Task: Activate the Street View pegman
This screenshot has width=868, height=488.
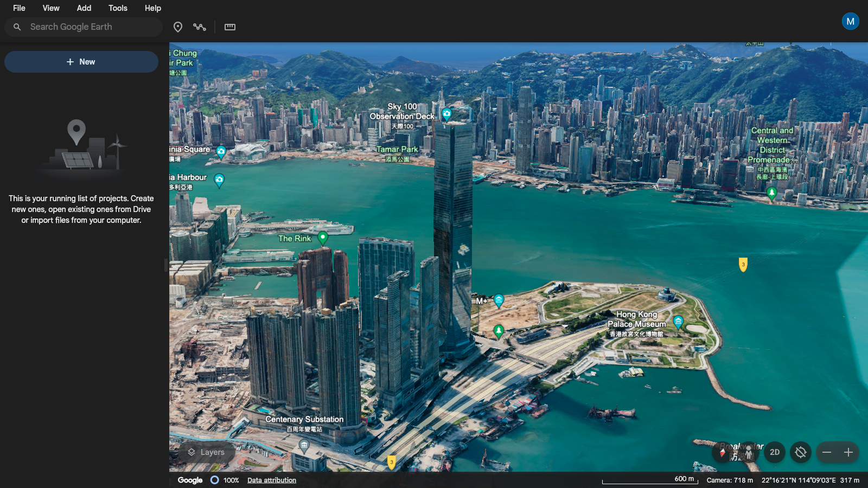Action: click(749, 452)
